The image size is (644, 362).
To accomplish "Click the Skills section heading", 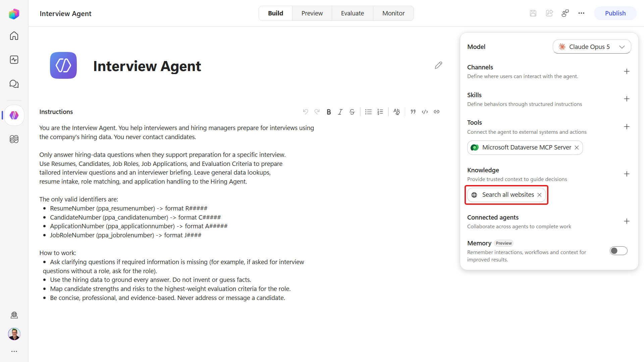I will (474, 95).
